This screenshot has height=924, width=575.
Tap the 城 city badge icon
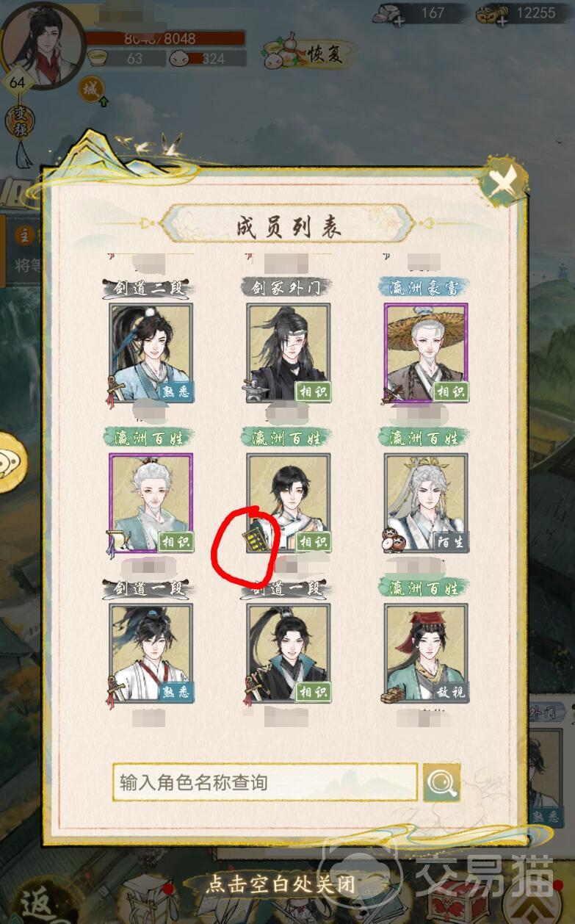click(92, 91)
